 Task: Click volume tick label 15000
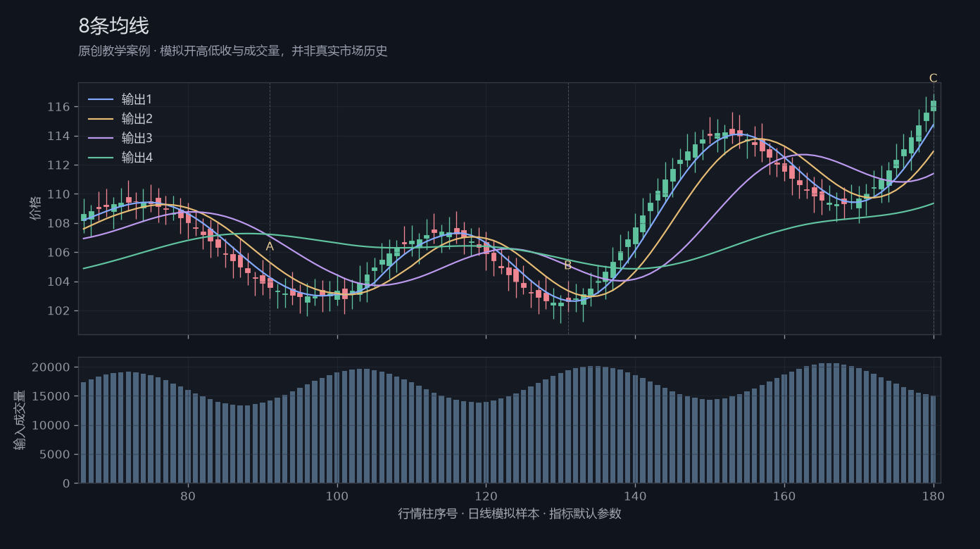(x=51, y=396)
